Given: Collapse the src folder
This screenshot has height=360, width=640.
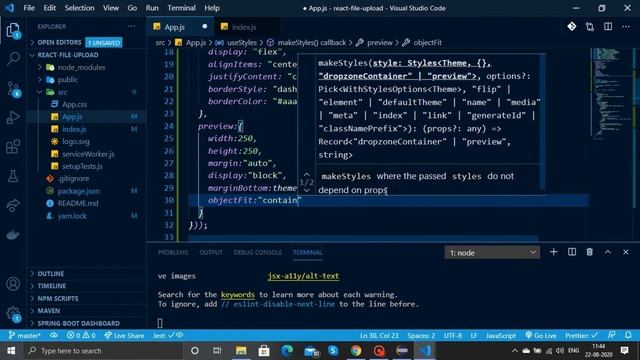Looking at the screenshot, I should [x=62, y=92].
